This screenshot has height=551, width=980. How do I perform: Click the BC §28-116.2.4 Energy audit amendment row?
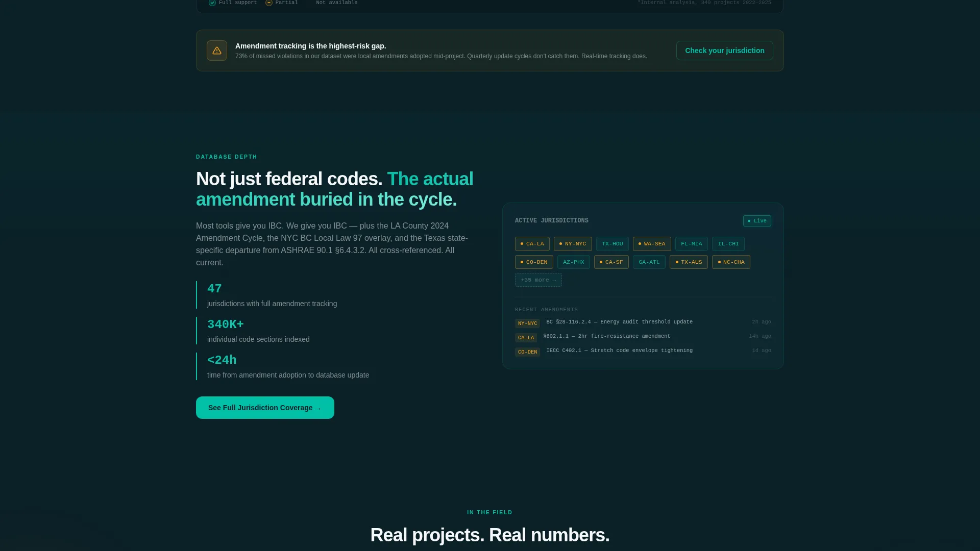pos(643,322)
